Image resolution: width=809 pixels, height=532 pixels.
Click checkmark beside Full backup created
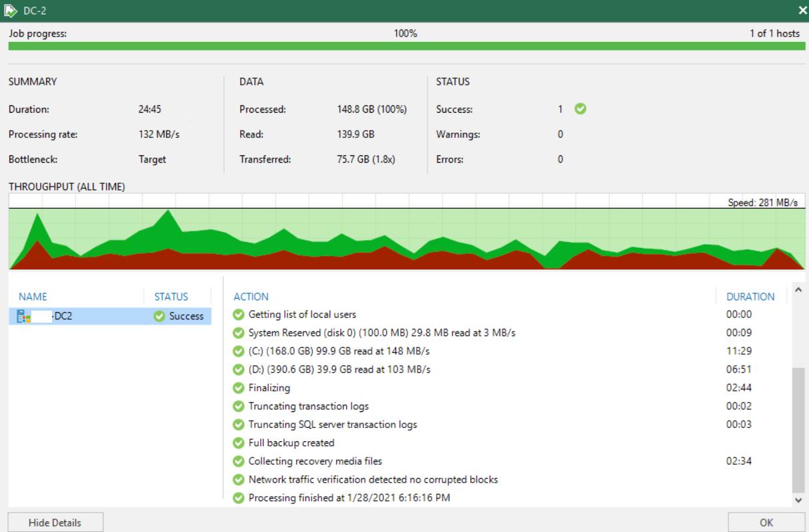(x=239, y=443)
